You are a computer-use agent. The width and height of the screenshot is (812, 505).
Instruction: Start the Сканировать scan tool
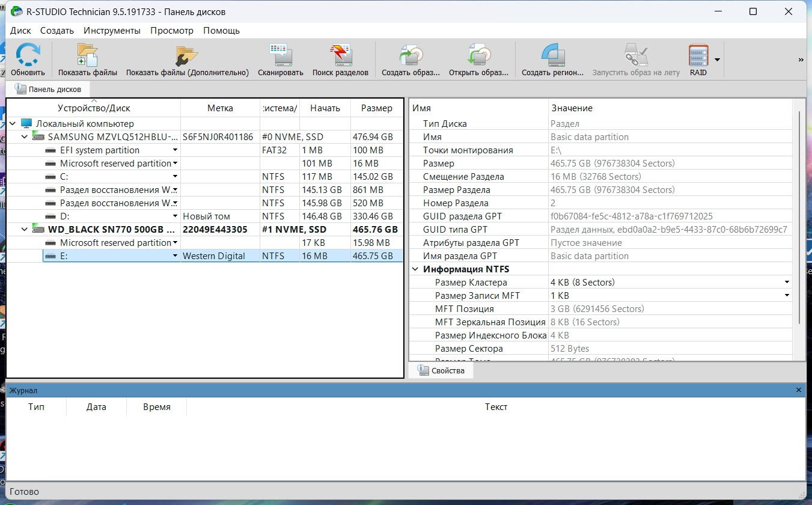(x=280, y=55)
